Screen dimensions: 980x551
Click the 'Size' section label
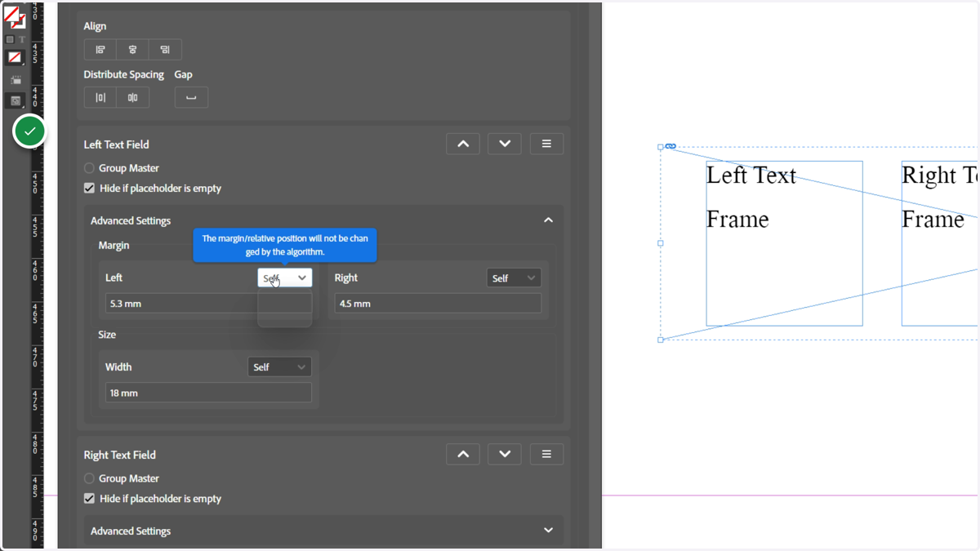(107, 335)
